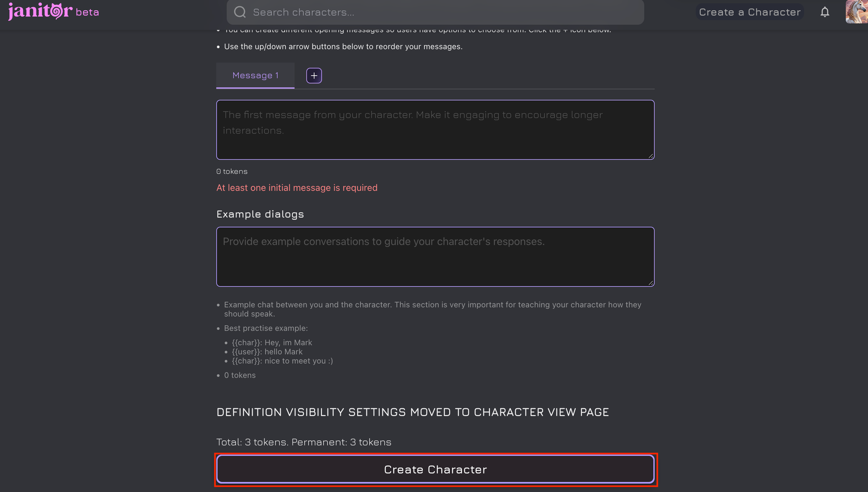The width and height of the screenshot is (868, 492).
Task: Click the Example dialogs box resize handle
Action: click(x=651, y=283)
